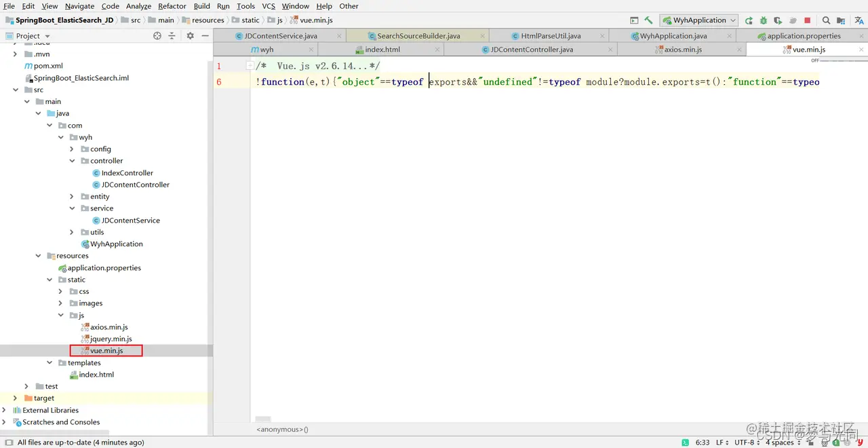Open the VCS menu
This screenshot has height=448, width=868.
[x=269, y=6]
